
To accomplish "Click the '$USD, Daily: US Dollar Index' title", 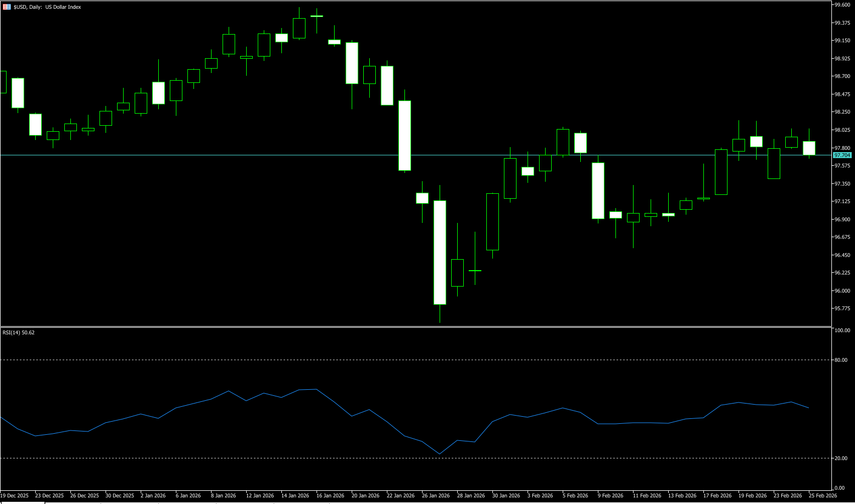I will tap(47, 7).
